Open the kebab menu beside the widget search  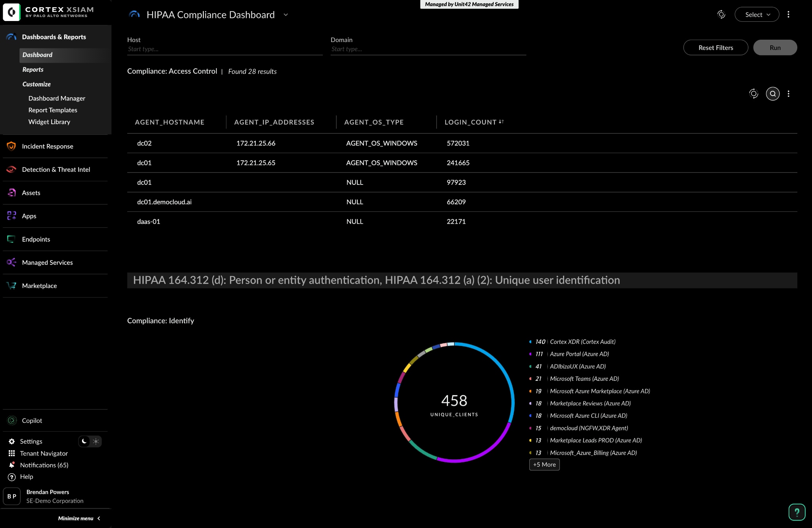[x=789, y=94]
